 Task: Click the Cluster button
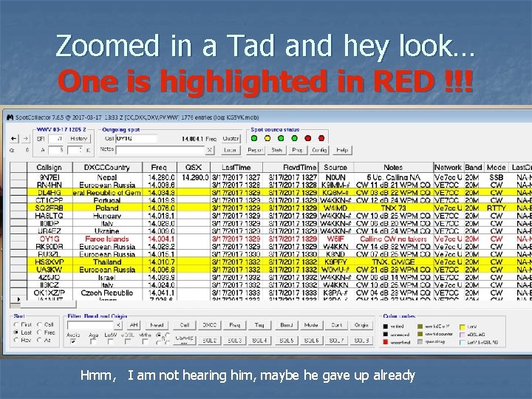(x=231, y=138)
